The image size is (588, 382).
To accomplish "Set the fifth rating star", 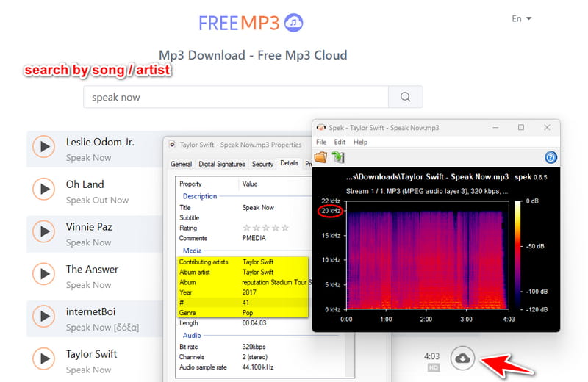I will pos(285,228).
